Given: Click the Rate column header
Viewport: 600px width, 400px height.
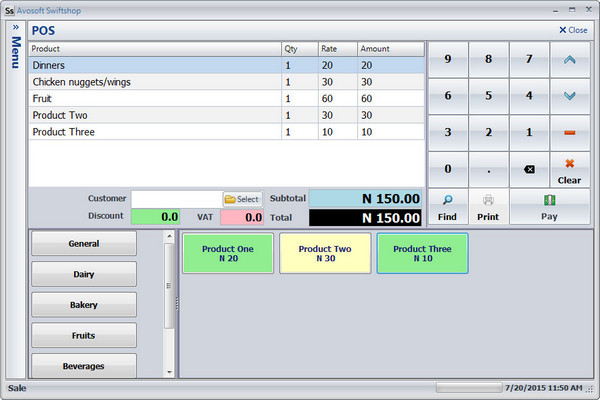Looking at the screenshot, I should click(x=338, y=49).
